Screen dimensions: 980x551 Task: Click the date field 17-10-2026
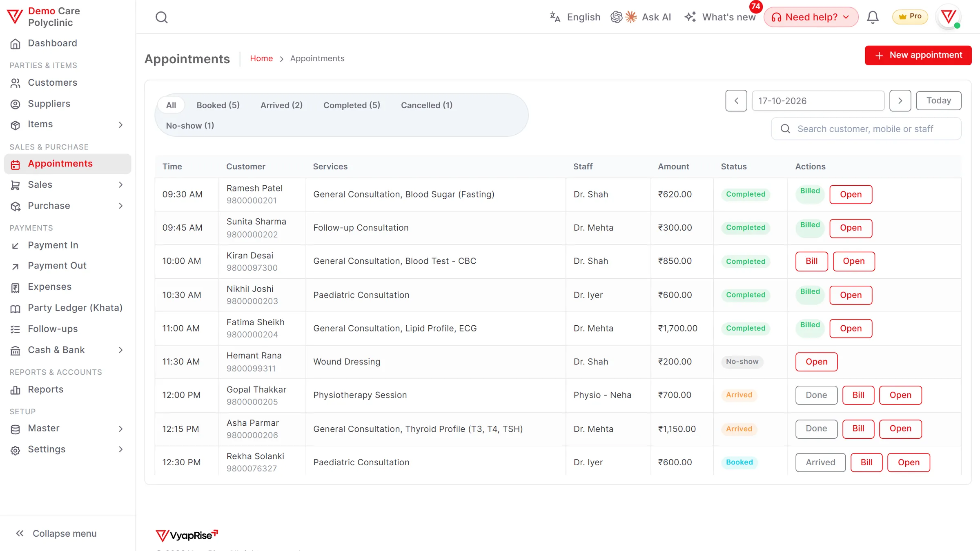(818, 101)
